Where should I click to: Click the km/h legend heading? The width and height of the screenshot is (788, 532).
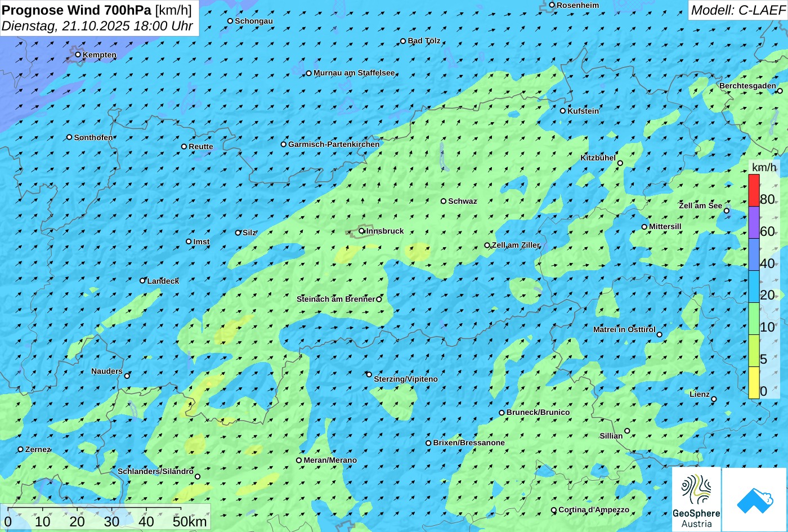[x=764, y=167]
